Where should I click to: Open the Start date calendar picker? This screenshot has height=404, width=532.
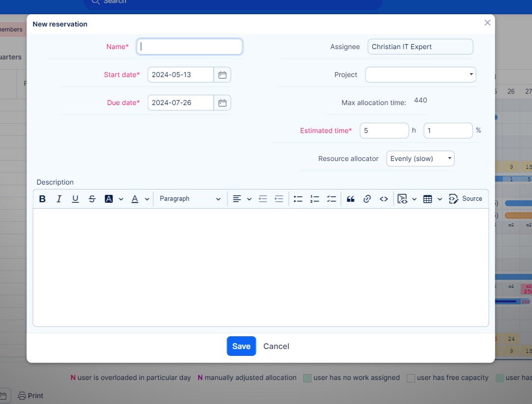tap(222, 75)
